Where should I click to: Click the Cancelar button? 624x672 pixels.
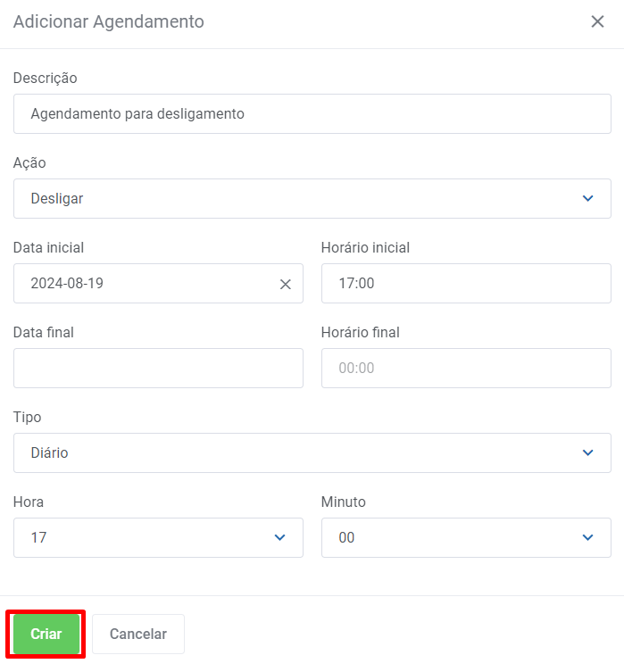click(138, 634)
